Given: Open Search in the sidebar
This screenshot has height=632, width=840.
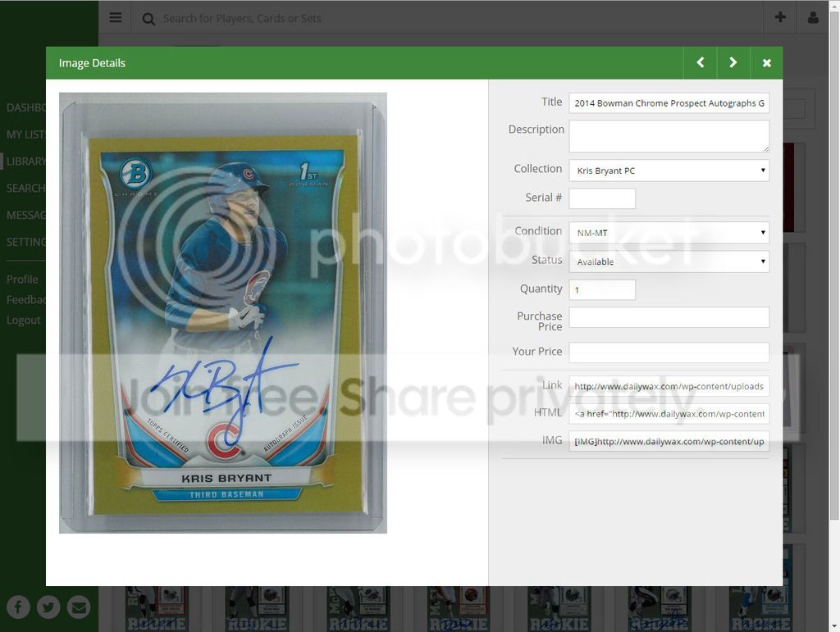Looking at the screenshot, I should (25, 189).
